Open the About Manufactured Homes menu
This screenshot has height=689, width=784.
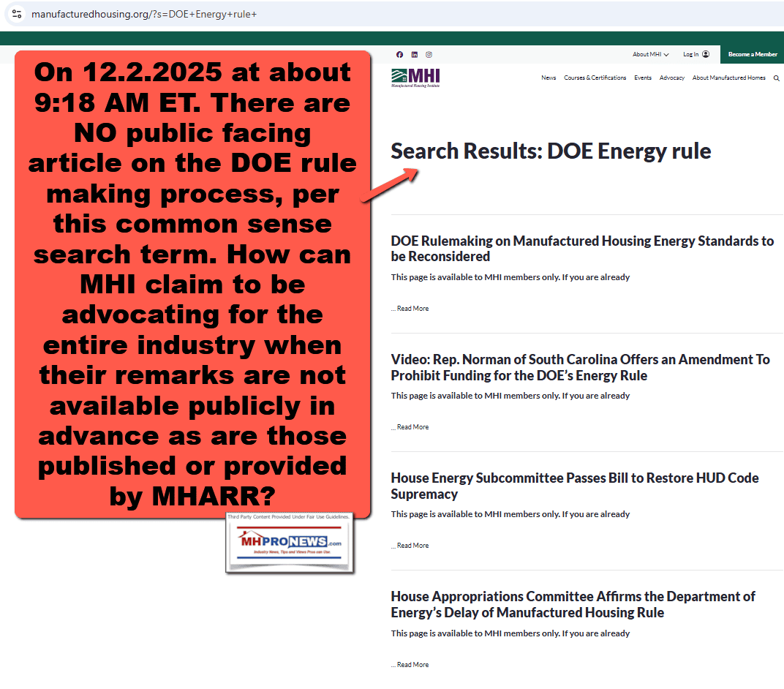[728, 78]
